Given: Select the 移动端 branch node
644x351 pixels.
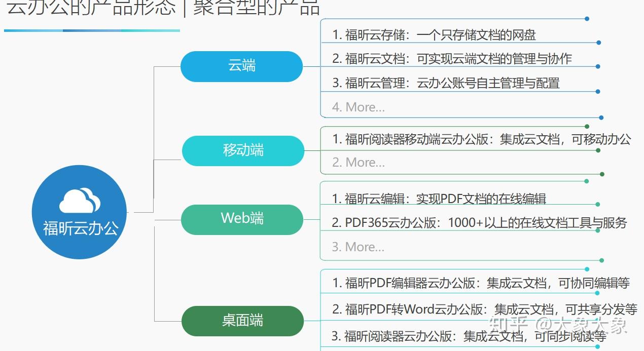Looking at the screenshot, I should tap(243, 150).
